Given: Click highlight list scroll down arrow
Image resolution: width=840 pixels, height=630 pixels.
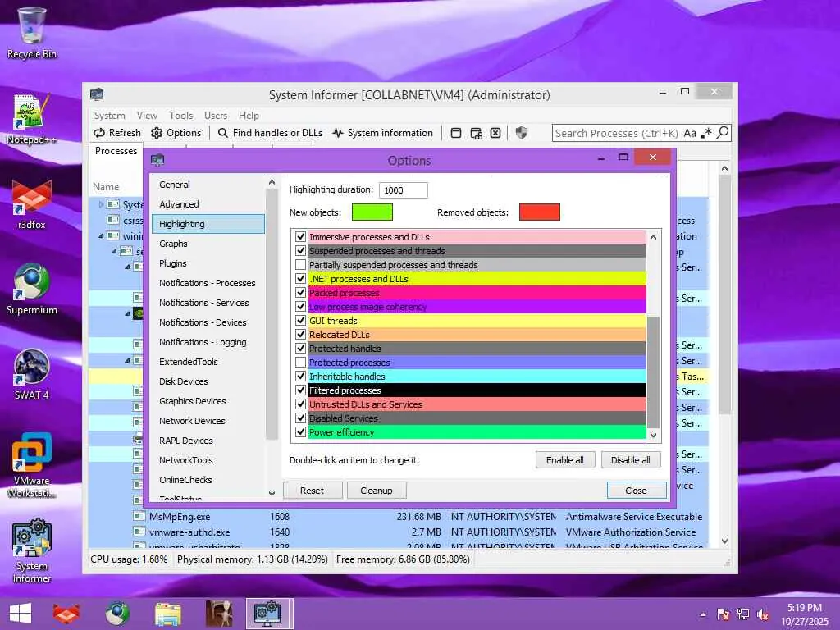Looking at the screenshot, I should point(653,435).
